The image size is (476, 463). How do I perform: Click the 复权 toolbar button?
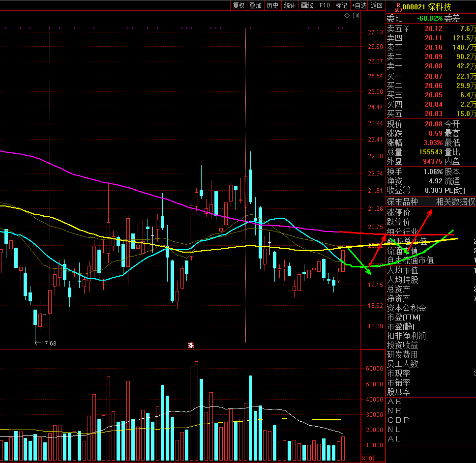click(238, 5)
